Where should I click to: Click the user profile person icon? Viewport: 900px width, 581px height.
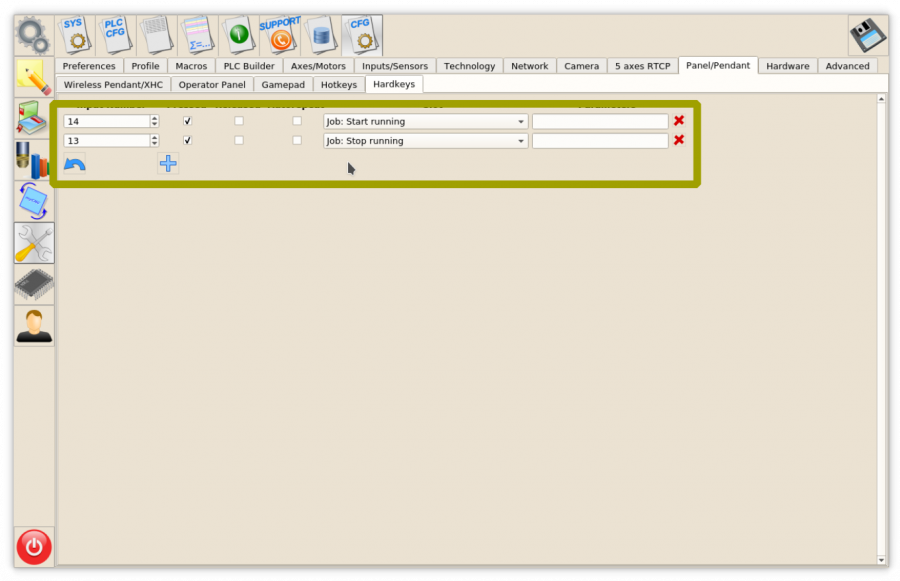[x=34, y=326]
